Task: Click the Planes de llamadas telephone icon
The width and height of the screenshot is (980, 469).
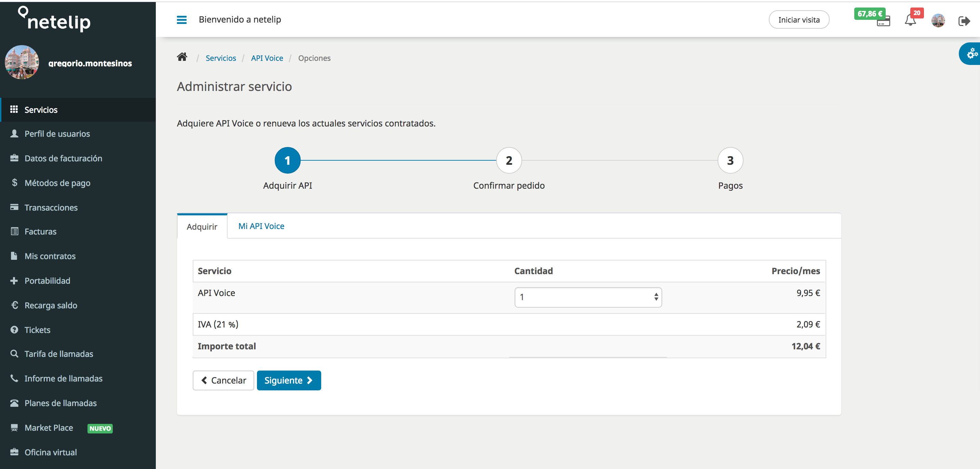Action: (x=14, y=403)
